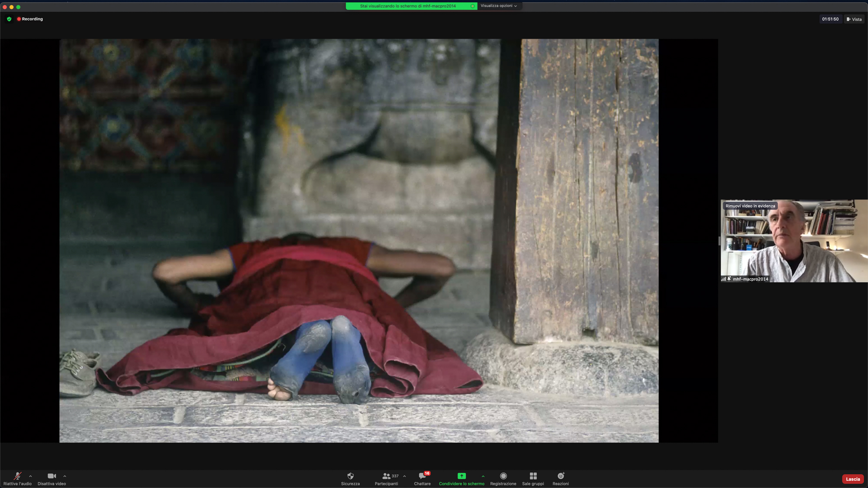This screenshot has height=488, width=868.
Task: Click the shared slideshow photo
Action: point(359,241)
